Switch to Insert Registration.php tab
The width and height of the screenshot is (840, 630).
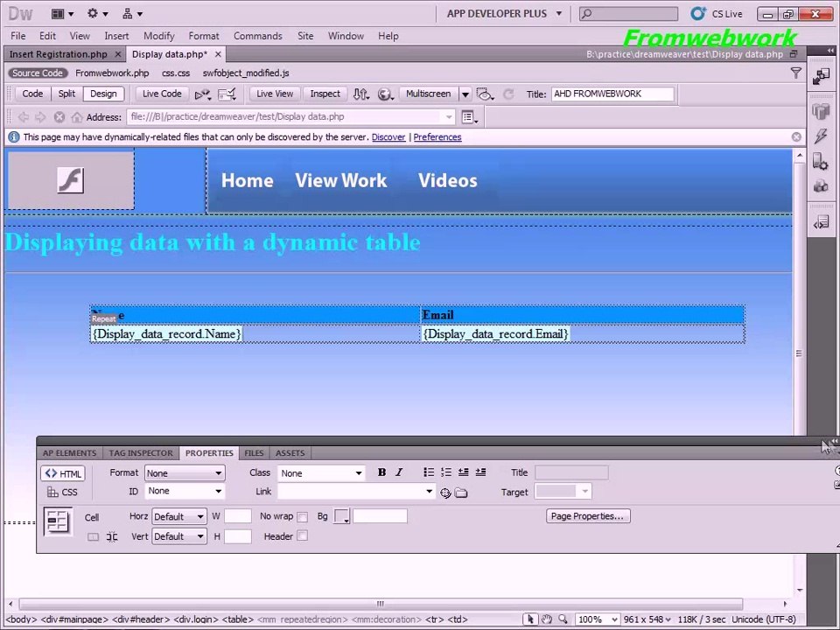tap(59, 54)
